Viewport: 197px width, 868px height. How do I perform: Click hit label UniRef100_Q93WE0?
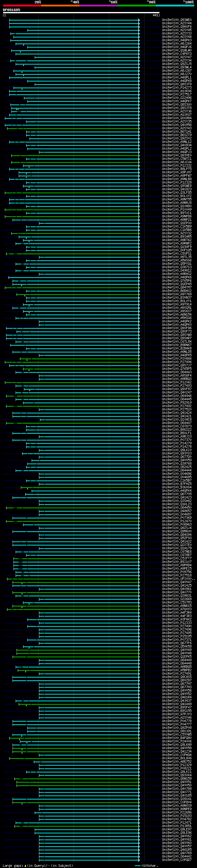point(177,20)
